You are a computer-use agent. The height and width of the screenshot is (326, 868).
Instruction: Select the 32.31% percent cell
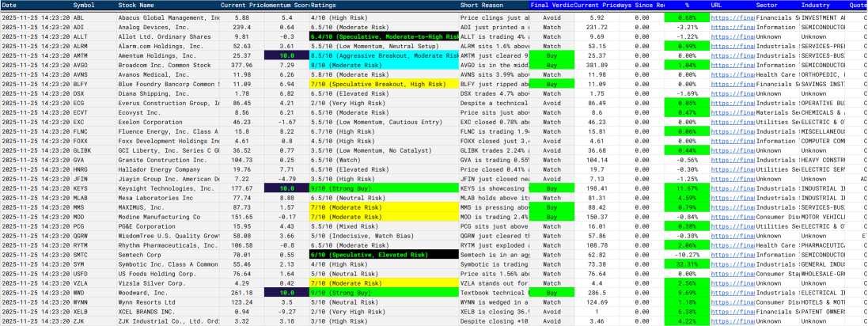(687, 264)
